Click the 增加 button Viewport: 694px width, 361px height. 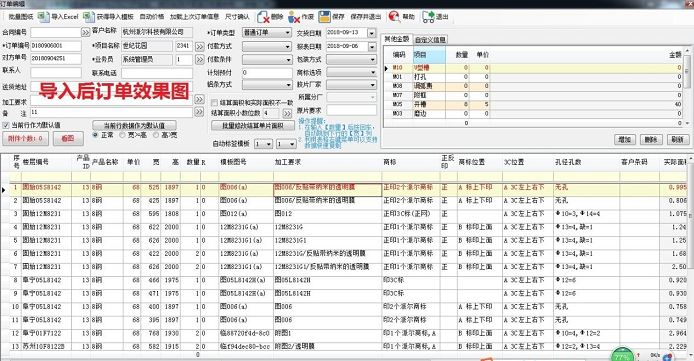point(625,139)
